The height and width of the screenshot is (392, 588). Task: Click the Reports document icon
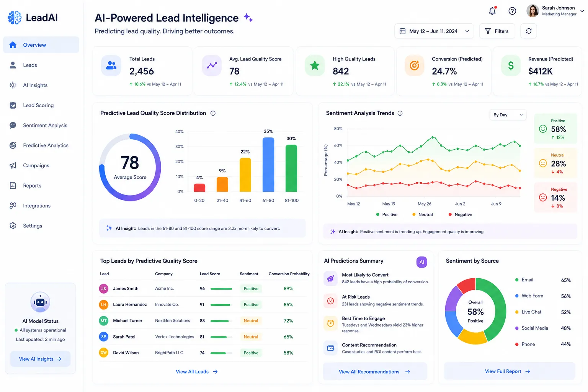[x=13, y=186]
